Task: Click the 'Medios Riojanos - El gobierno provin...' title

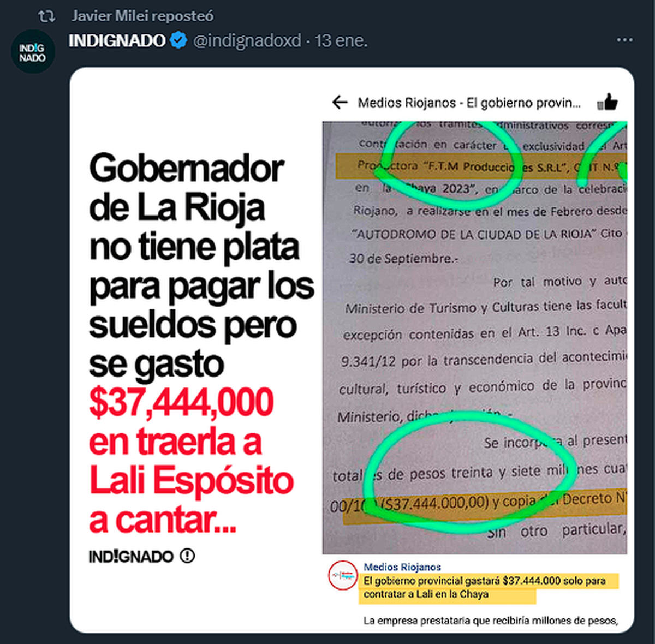Action: [x=469, y=103]
